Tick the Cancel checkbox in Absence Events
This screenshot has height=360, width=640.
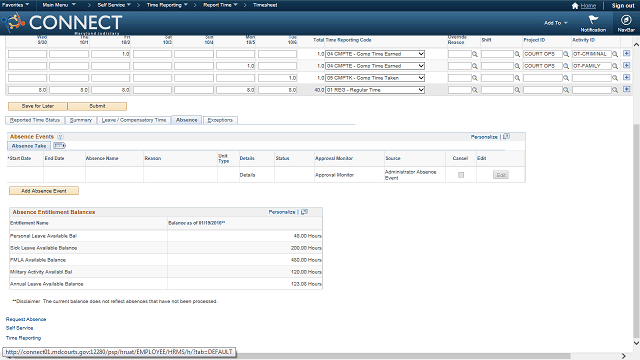coord(461,175)
